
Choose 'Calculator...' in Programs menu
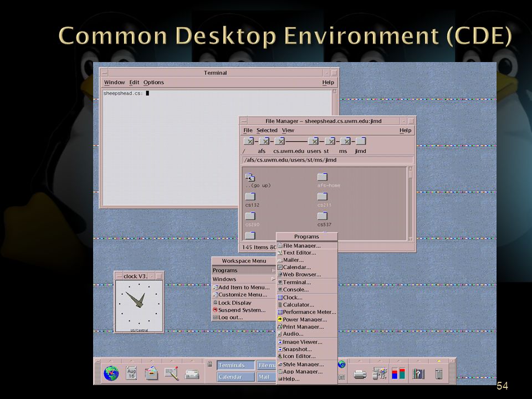(x=307, y=305)
